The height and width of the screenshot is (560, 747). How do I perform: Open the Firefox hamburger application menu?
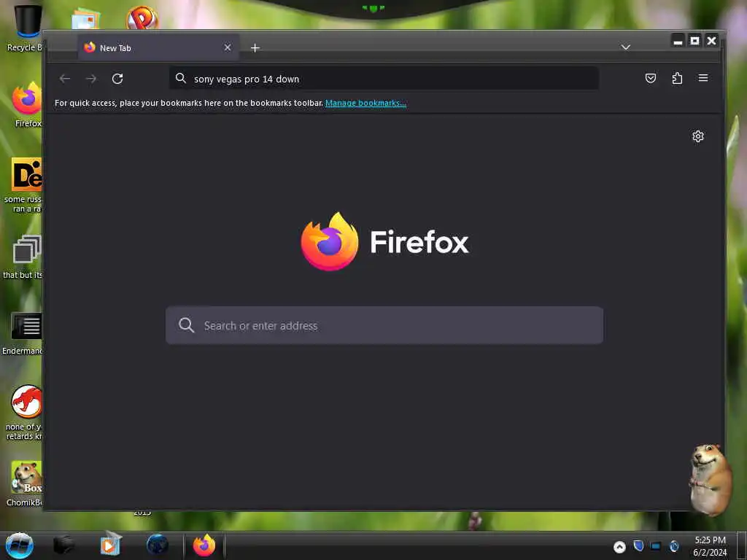pyautogui.click(x=703, y=78)
